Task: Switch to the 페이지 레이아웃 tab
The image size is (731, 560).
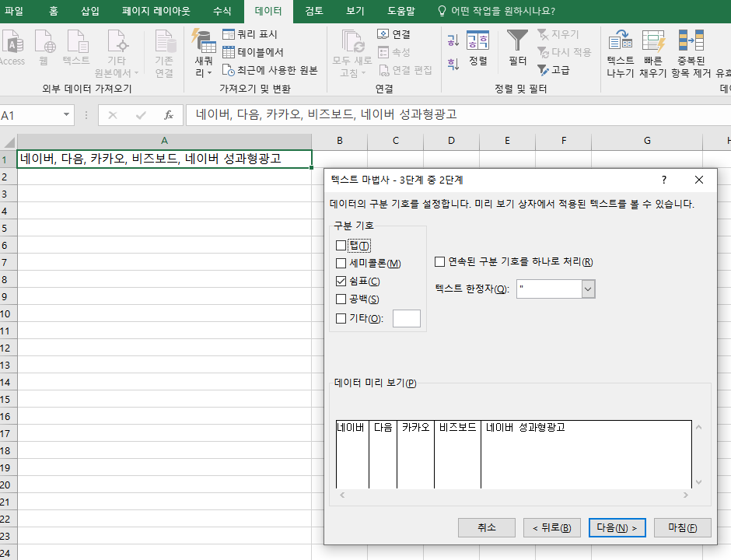Action: [156, 11]
